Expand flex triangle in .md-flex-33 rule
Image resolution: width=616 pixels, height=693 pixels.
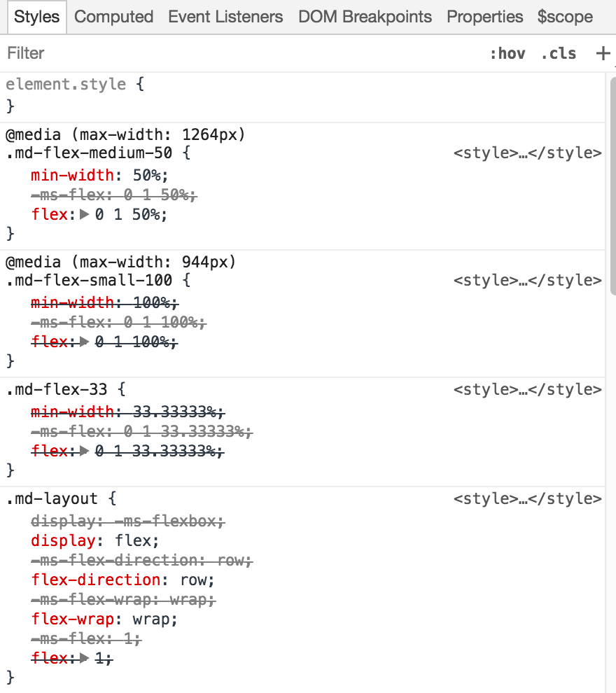pyautogui.click(x=84, y=451)
